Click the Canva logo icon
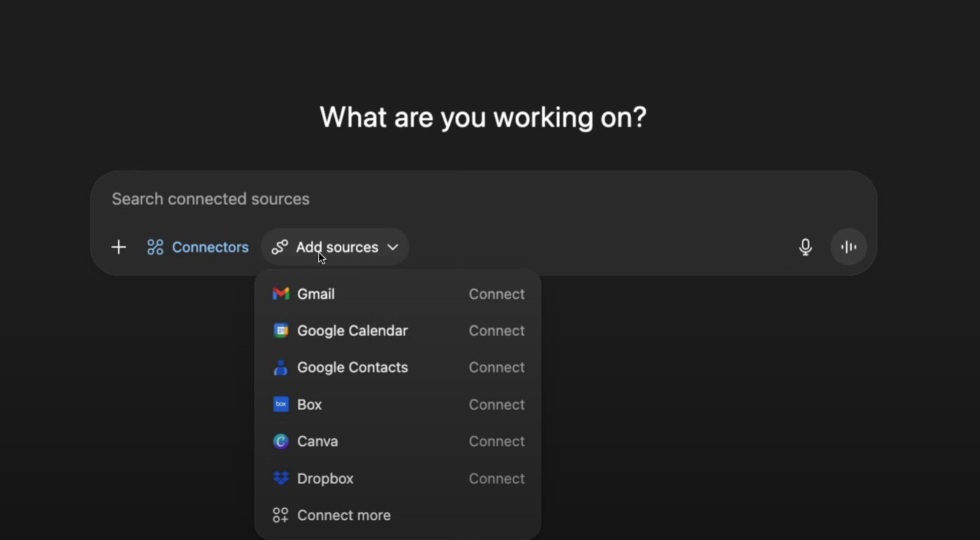 tap(281, 441)
